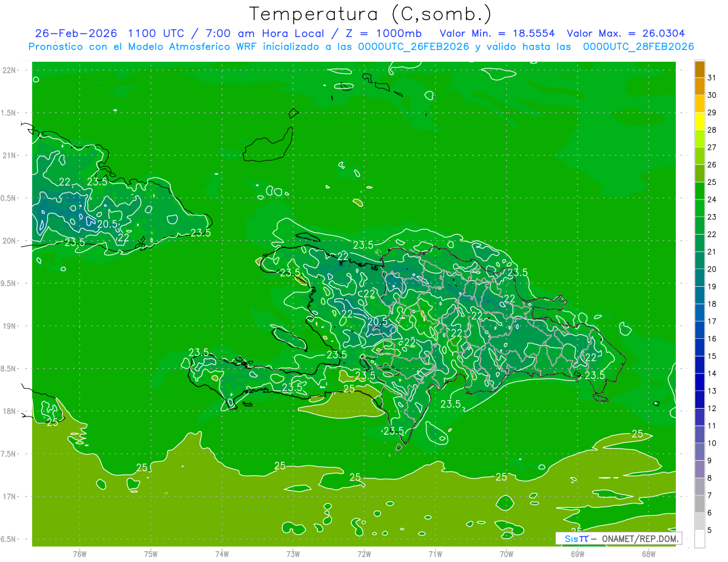
Task: Click the "22N" latitude axis label
Action: (9, 70)
